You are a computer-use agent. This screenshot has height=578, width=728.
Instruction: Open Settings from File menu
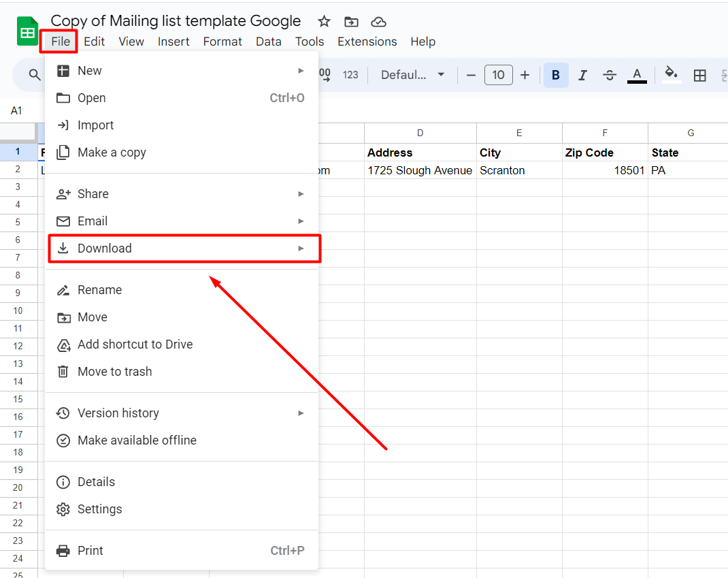(x=182, y=509)
